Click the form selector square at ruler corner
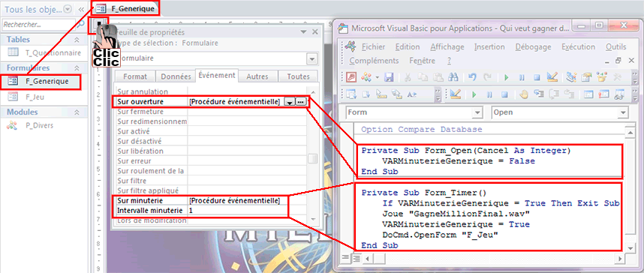 click(98, 25)
